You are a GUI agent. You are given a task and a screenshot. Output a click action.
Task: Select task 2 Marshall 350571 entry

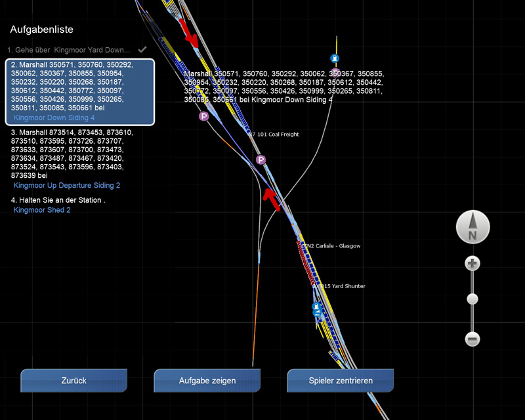tap(80, 92)
